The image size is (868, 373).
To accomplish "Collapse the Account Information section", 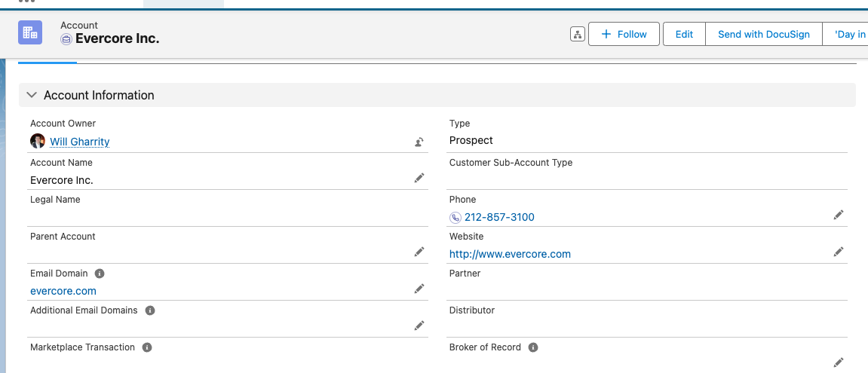I will pos(32,95).
